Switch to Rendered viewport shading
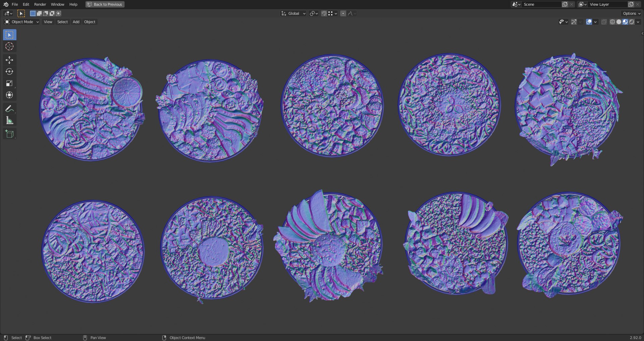 [x=632, y=22]
